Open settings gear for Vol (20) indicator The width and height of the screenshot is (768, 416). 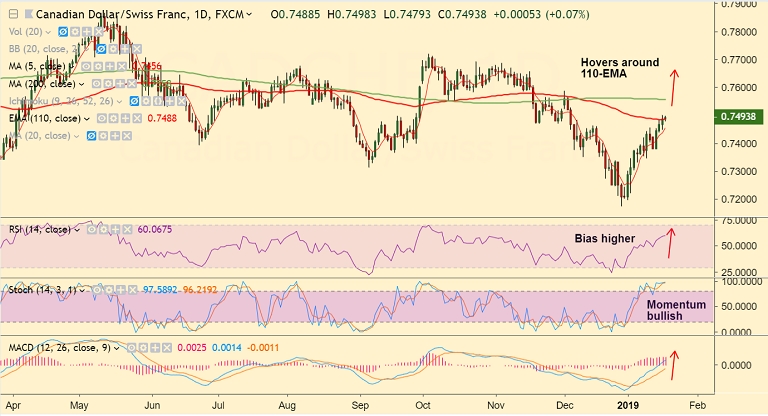coord(75,32)
